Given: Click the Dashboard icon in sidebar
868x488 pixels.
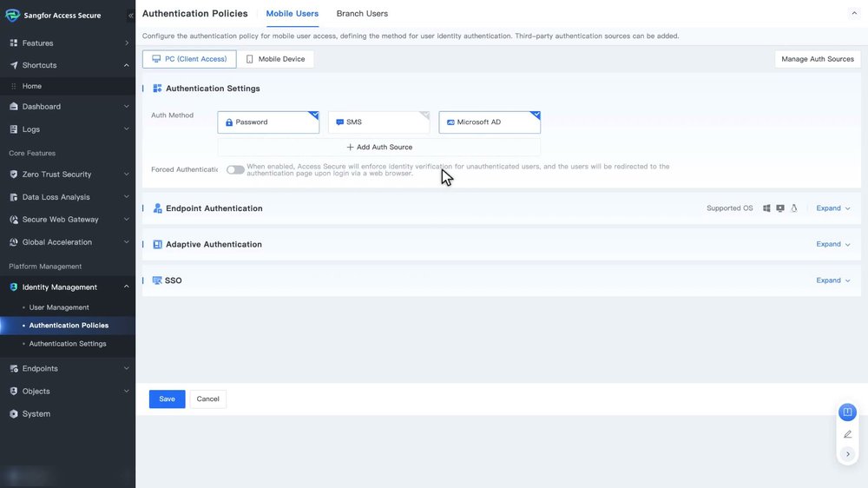Looking at the screenshot, I should click(x=14, y=106).
